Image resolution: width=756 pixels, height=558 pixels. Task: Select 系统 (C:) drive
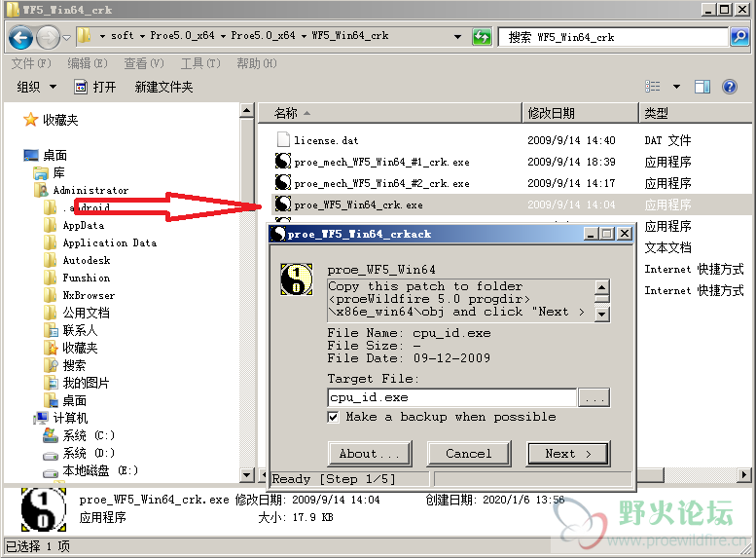point(79,435)
